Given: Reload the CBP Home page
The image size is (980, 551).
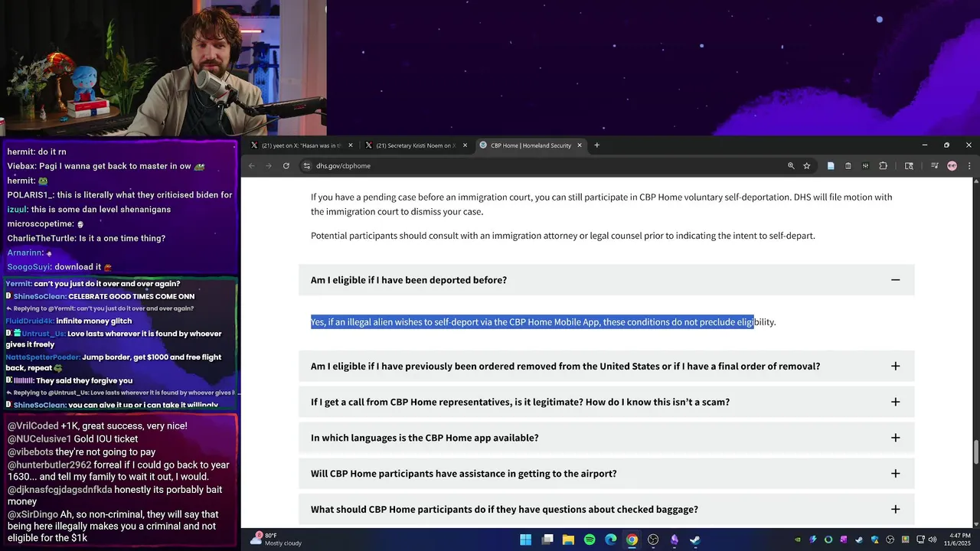Looking at the screenshot, I should 286,166.
